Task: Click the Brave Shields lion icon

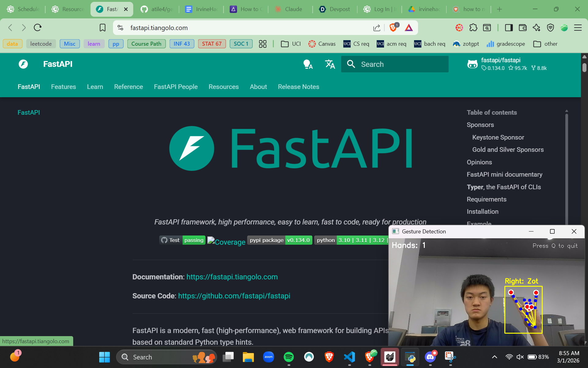Action: pyautogui.click(x=393, y=28)
